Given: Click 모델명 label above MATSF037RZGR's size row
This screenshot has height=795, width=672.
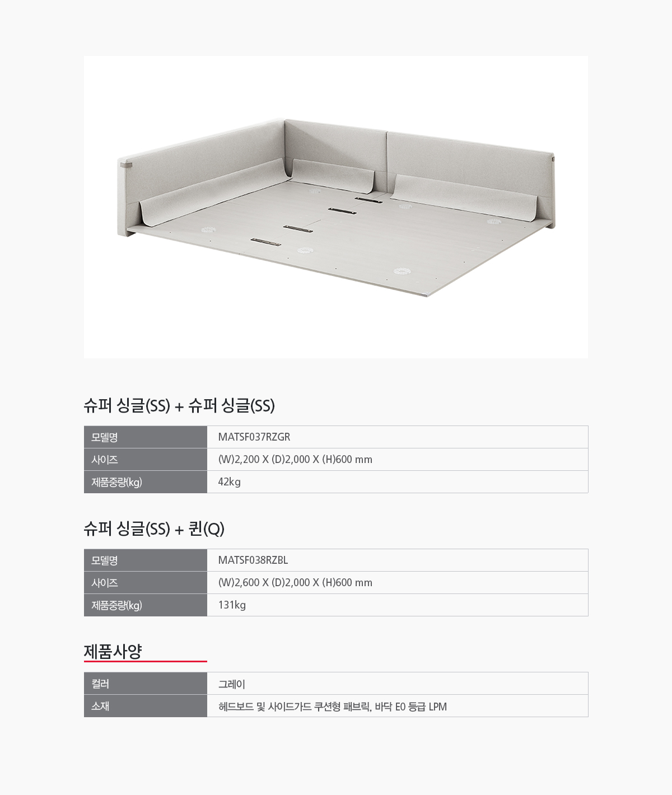Looking at the screenshot, I should tap(105, 437).
